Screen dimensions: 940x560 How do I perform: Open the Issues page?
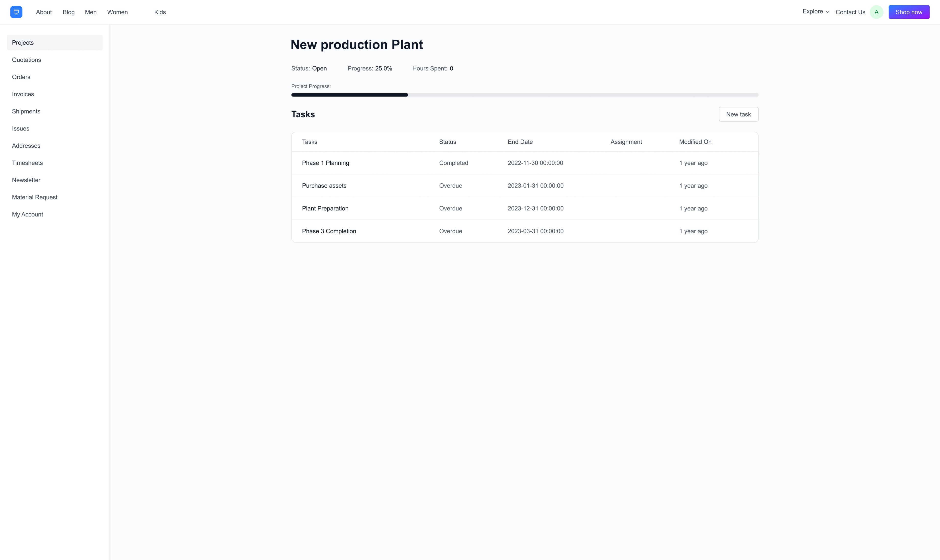click(20, 128)
